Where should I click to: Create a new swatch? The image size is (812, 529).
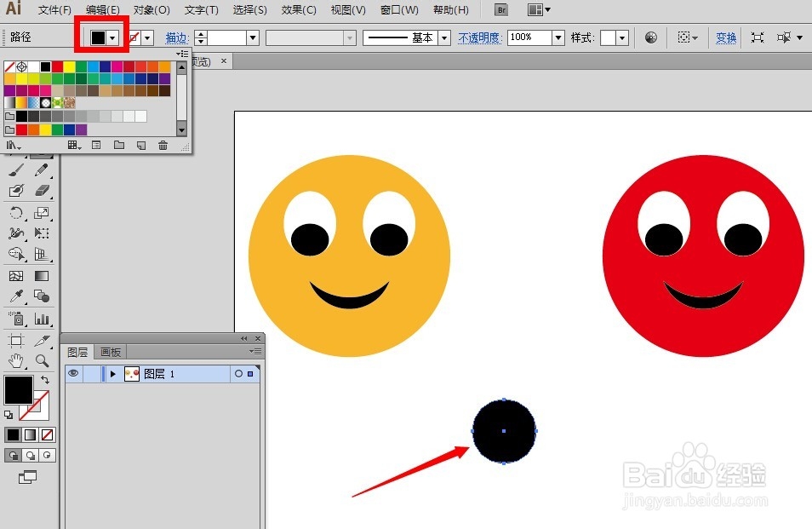[140, 146]
